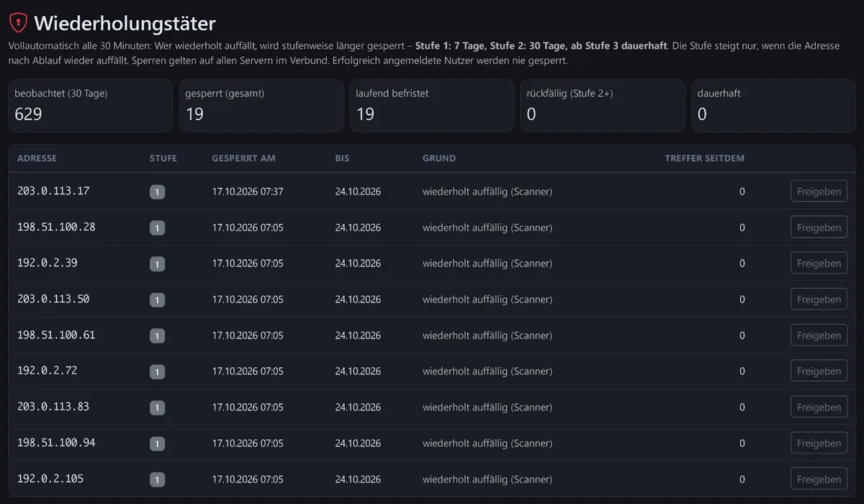
Task: Click the TREFFER SEITDEM column header
Action: [x=705, y=158]
